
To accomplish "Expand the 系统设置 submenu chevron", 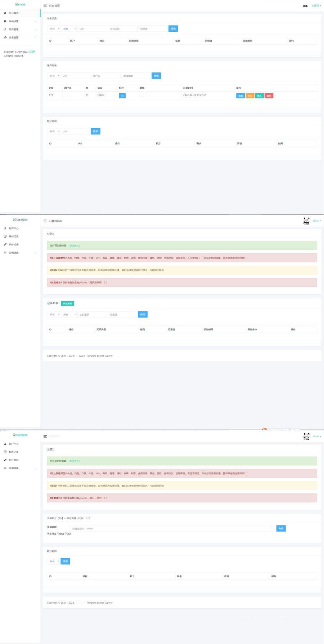I will pyautogui.click(x=35, y=21).
